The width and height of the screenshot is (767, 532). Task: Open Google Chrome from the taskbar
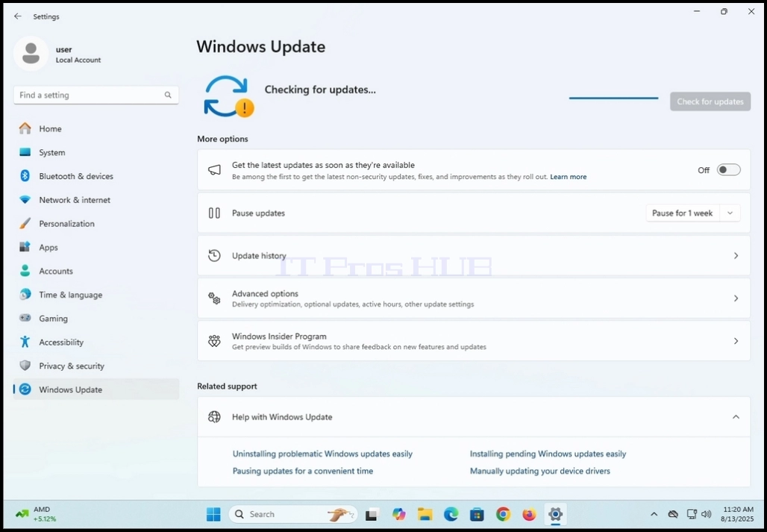tap(503, 514)
